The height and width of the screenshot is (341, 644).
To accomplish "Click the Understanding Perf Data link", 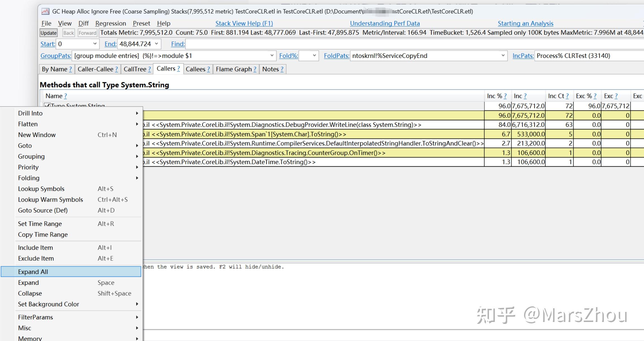I will 385,23.
